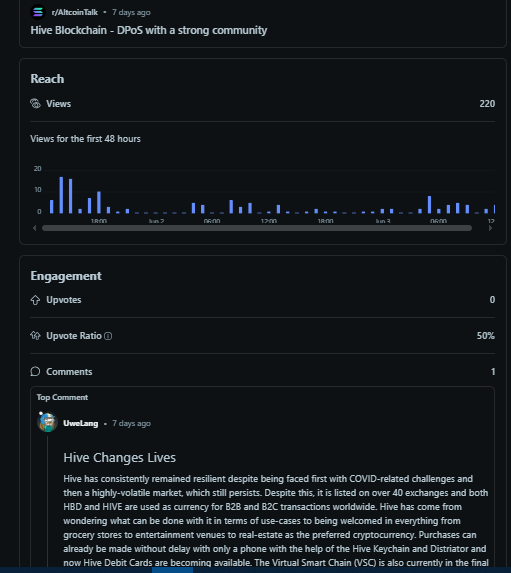Show the Upvote Ratio info tooltip icon
511x573 pixels.
pos(108,336)
